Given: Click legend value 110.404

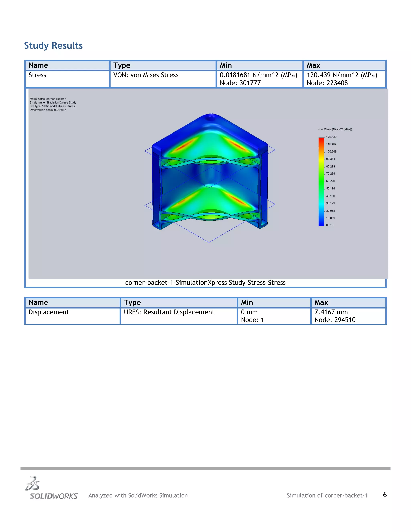Looking at the screenshot, I should [x=331, y=144].
